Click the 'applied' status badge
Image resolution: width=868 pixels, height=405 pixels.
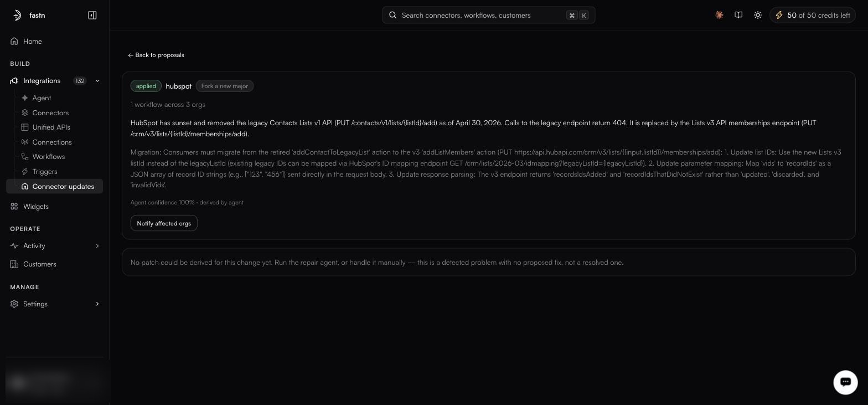146,86
